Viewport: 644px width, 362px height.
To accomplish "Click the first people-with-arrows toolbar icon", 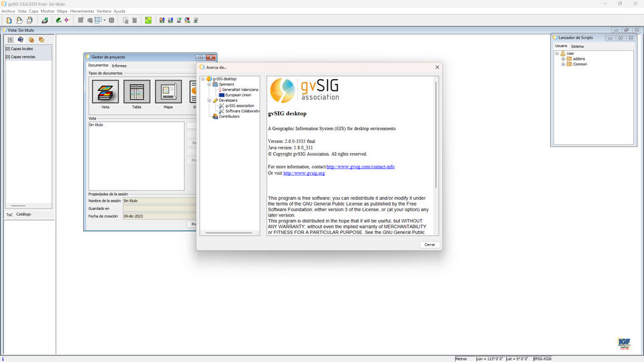I will tap(162, 20).
